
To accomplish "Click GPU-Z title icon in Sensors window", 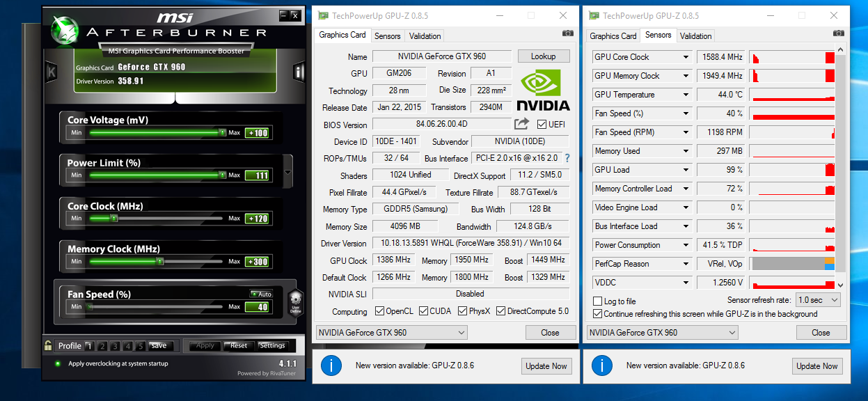I will click(593, 15).
